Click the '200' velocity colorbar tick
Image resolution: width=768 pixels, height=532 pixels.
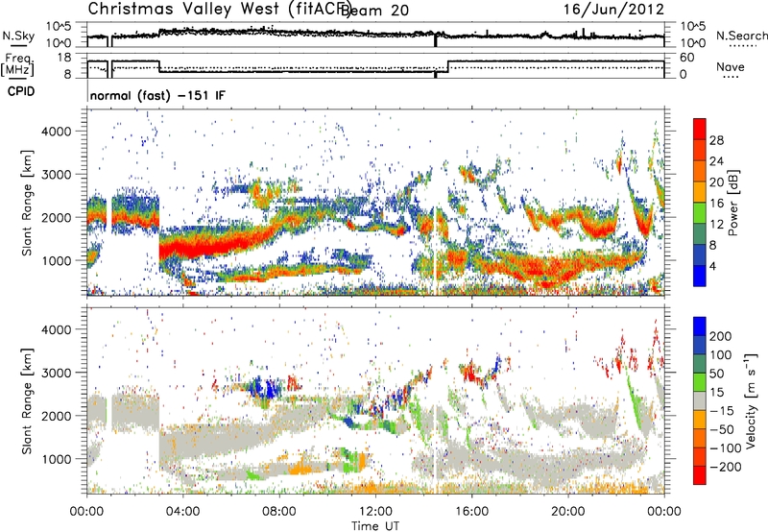(x=721, y=336)
